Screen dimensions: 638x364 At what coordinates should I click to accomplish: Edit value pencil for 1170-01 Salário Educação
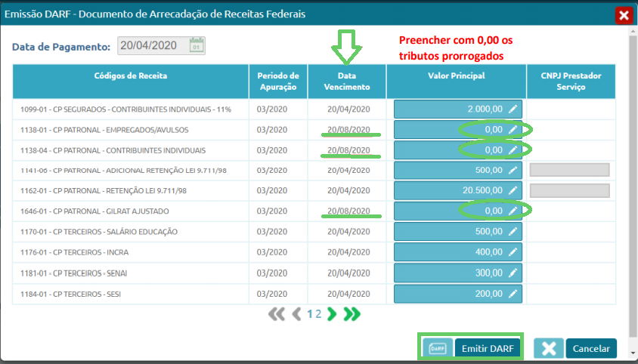(x=513, y=231)
